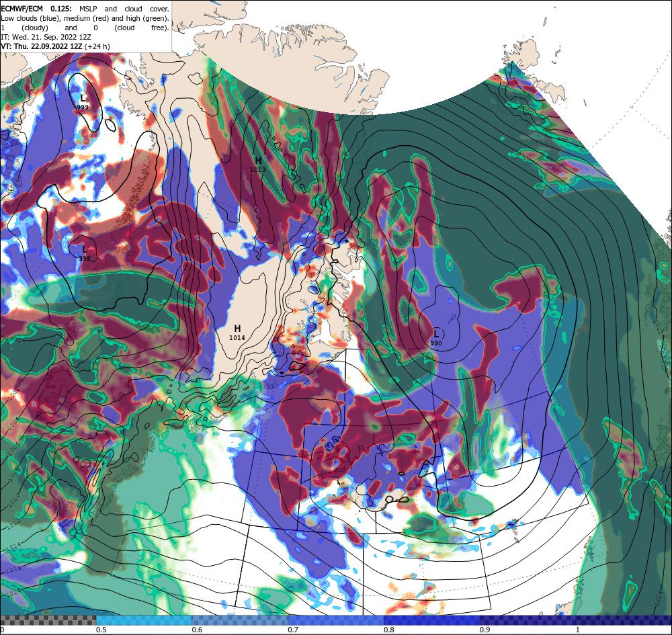Click the 1 legend scale label
The height and width of the screenshot is (635, 672).
pyautogui.click(x=578, y=630)
